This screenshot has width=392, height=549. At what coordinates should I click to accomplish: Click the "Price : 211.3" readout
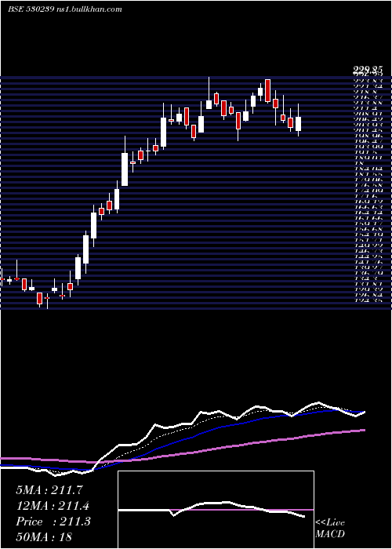pos(53,522)
